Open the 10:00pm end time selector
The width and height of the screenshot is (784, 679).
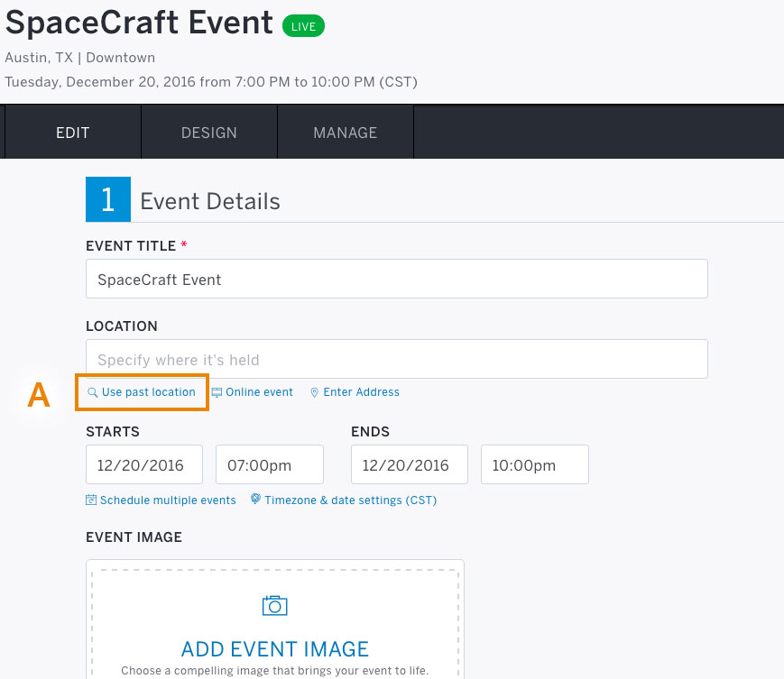pos(534,464)
